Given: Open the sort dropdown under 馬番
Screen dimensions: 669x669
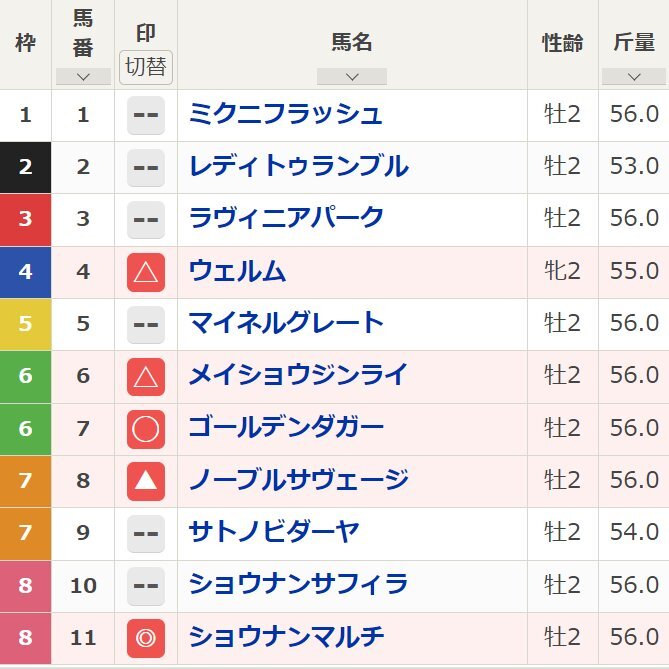Looking at the screenshot, I should click(83, 77).
